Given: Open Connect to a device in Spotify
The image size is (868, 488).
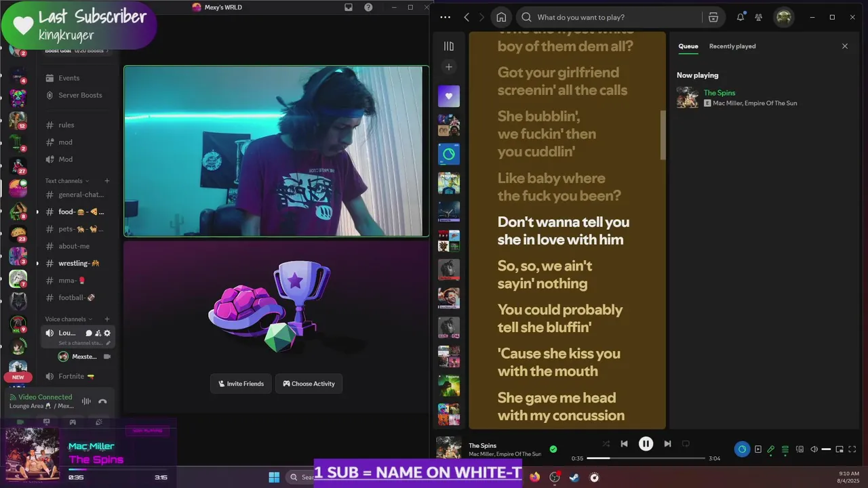Looking at the screenshot, I should pos(800,449).
